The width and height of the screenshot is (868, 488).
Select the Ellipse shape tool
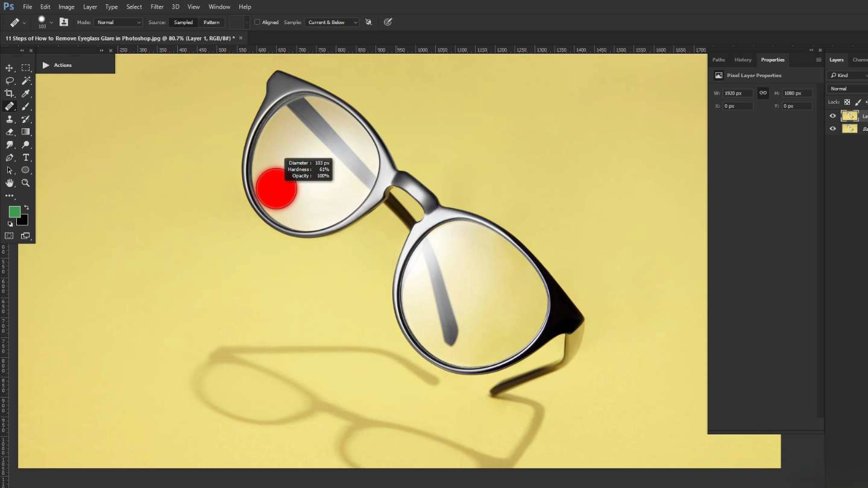26,170
